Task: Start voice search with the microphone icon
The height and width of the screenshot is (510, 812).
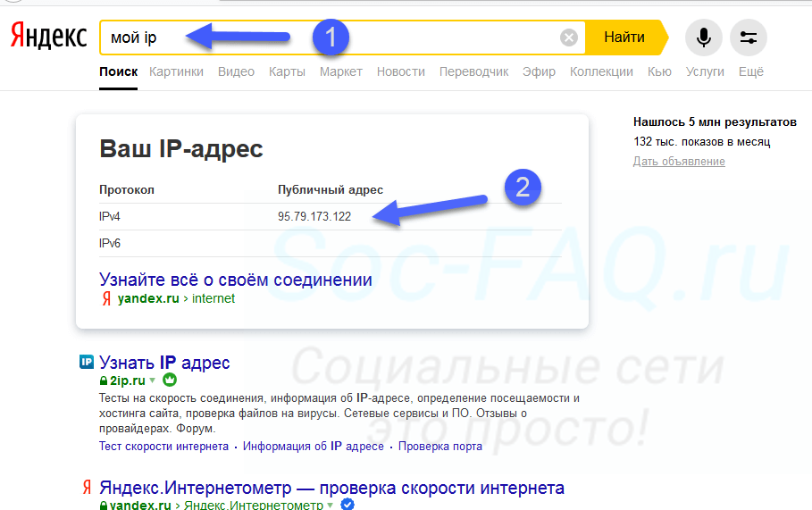Action: pos(703,38)
